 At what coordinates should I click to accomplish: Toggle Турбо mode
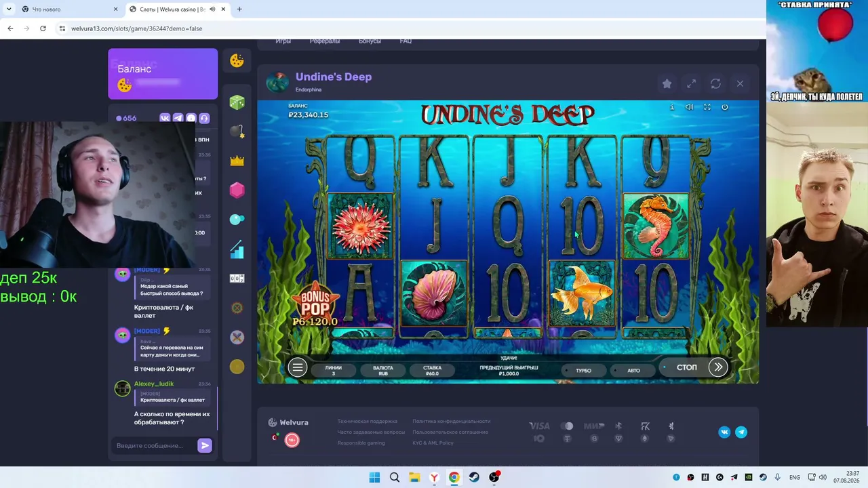tap(583, 371)
